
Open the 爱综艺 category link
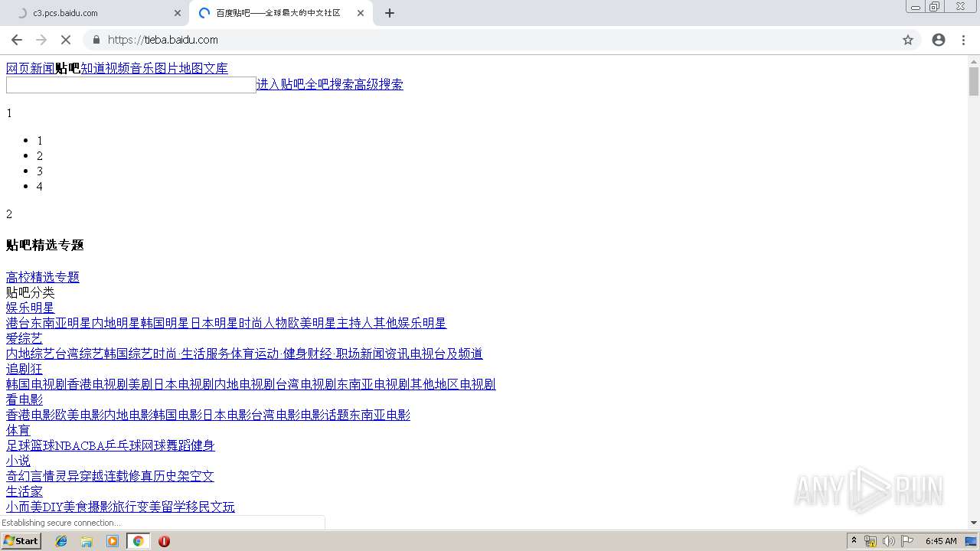click(x=24, y=338)
